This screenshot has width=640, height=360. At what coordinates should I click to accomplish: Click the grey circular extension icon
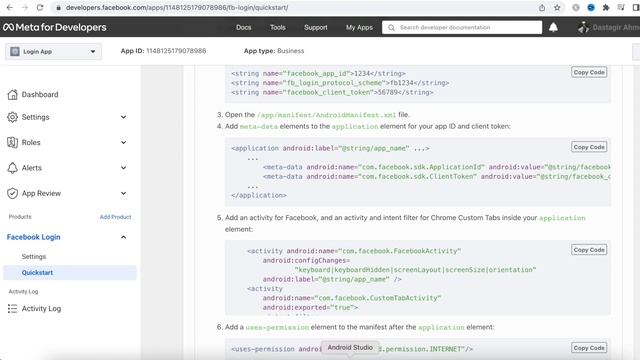click(576, 7)
